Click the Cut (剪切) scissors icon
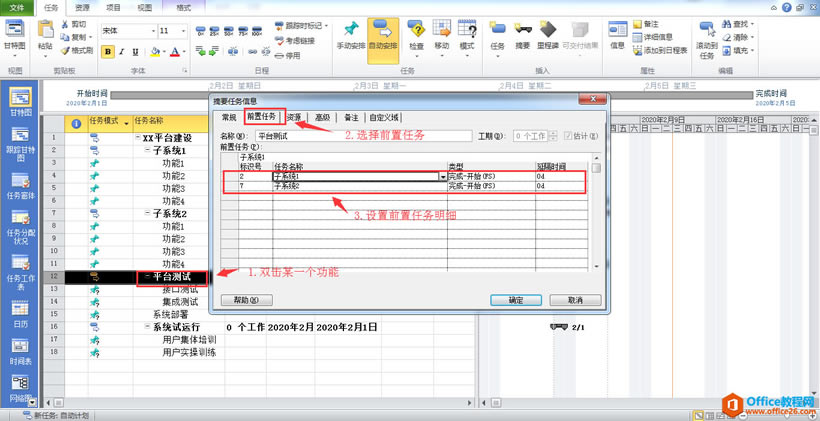Viewport: 820px width, 421px height. 65,25
